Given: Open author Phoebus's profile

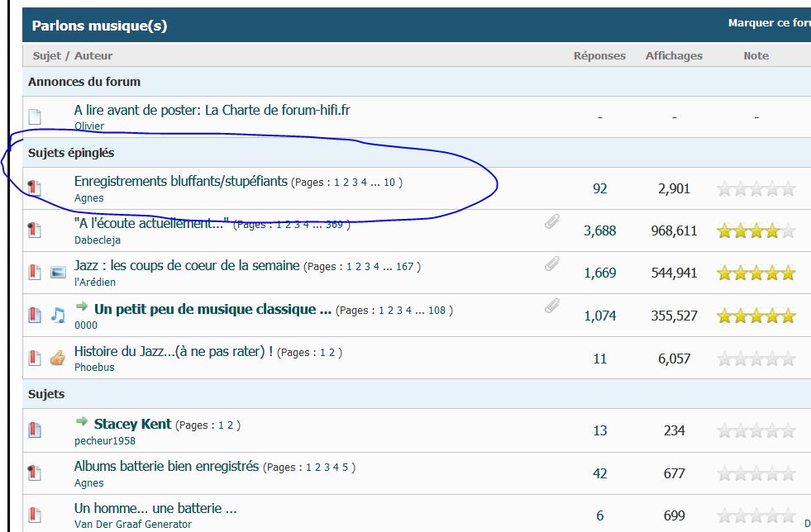Looking at the screenshot, I should (94, 368).
